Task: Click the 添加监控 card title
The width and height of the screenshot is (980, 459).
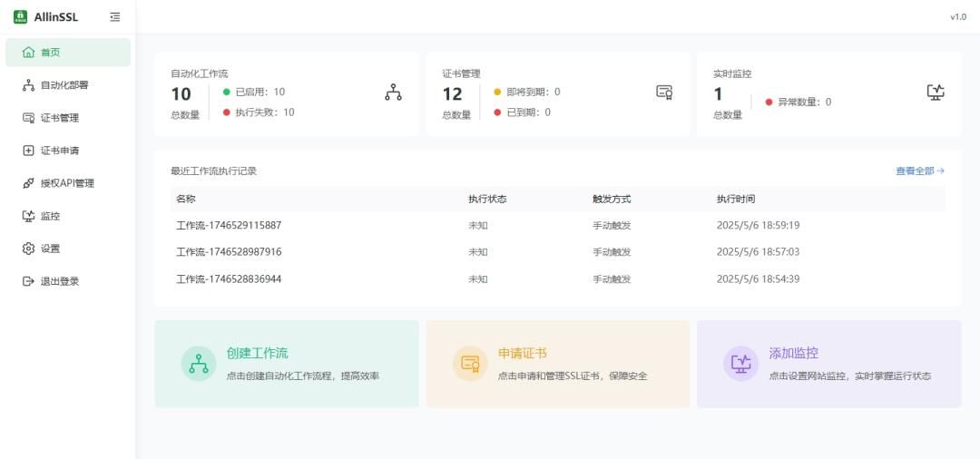Action: click(x=793, y=354)
